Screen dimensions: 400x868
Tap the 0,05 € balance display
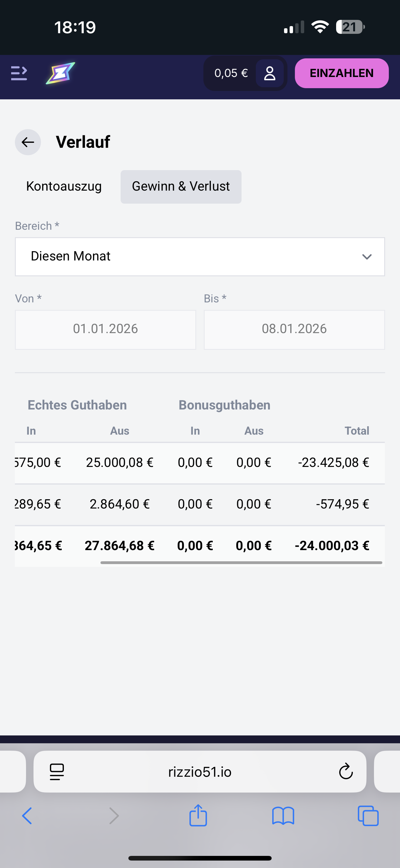click(231, 73)
